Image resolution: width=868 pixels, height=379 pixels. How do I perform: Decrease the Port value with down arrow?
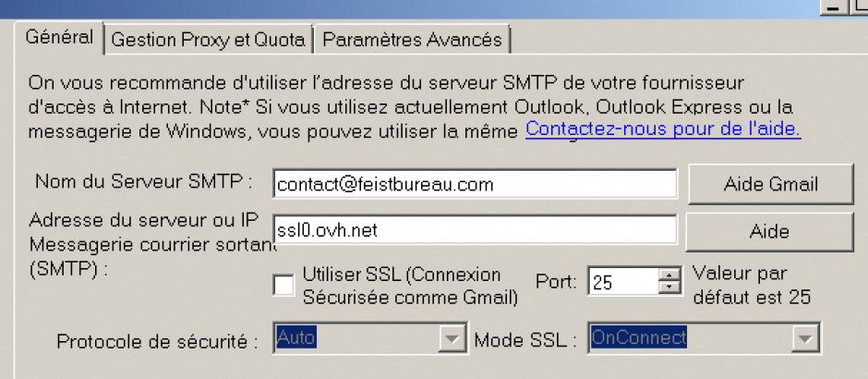669,287
